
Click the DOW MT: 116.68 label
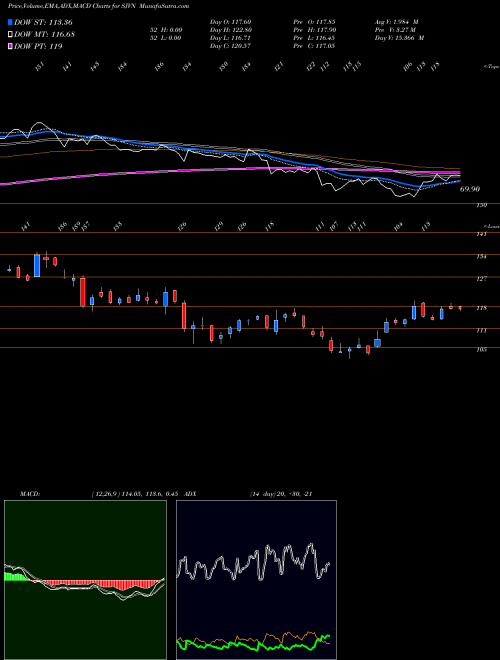[x=44, y=35]
